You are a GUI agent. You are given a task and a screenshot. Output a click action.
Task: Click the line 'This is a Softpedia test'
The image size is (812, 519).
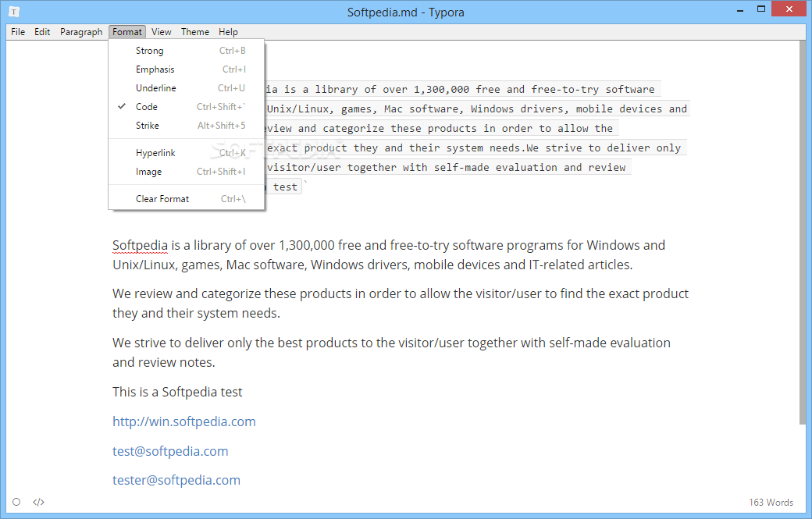(x=177, y=393)
